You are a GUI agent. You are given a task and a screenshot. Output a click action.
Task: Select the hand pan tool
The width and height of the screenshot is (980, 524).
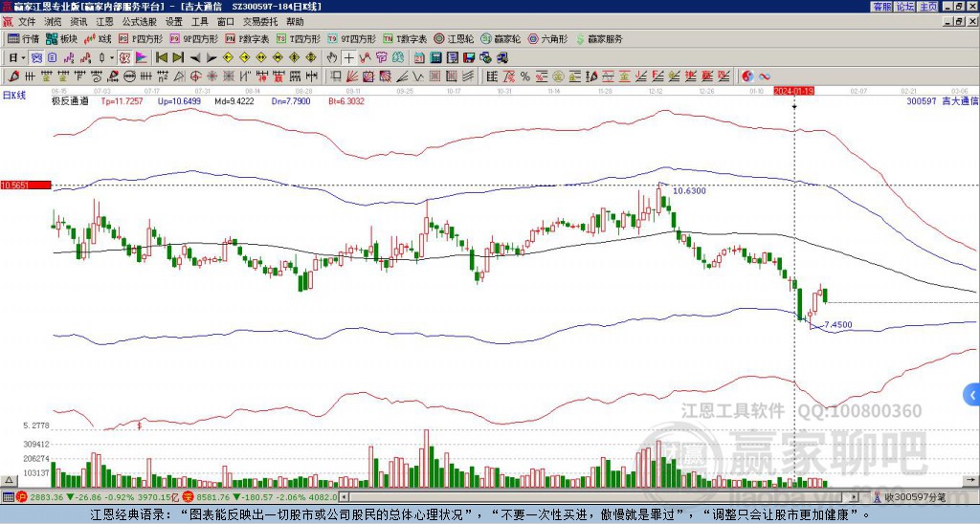[x=332, y=58]
